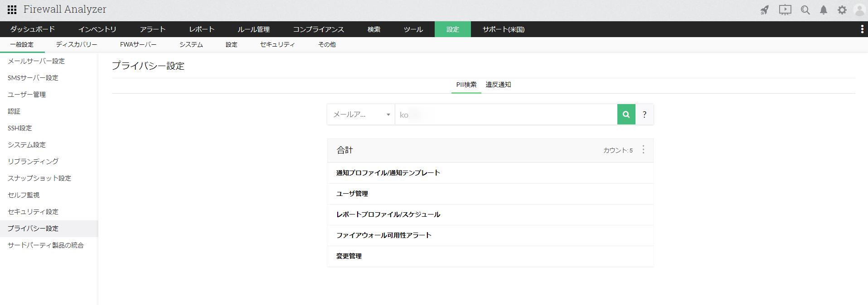Click the rocket quick-start icon
This screenshot has height=305, width=868.
pyautogui.click(x=765, y=10)
